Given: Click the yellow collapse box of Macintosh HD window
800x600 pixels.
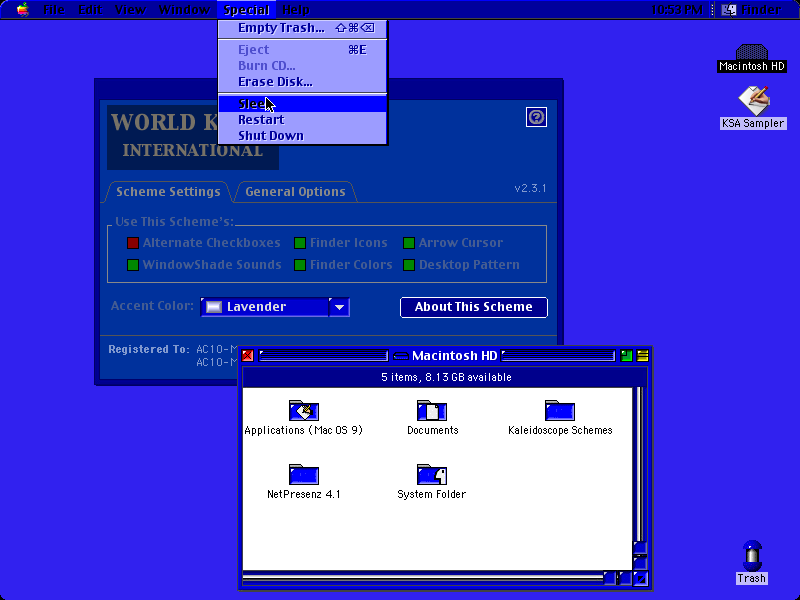Looking at the screenshot, I should [x=642, y=356].
